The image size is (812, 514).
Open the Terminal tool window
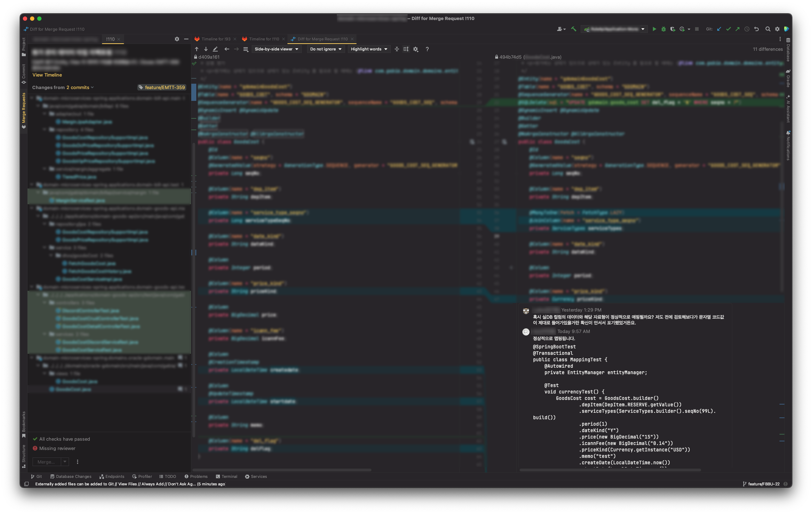click(226, 476)
